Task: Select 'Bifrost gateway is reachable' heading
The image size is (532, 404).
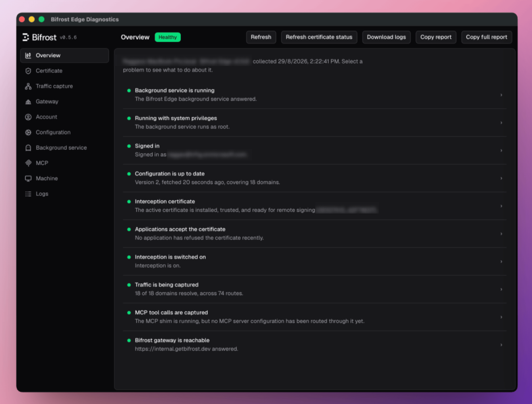Action: coord(172,340)
